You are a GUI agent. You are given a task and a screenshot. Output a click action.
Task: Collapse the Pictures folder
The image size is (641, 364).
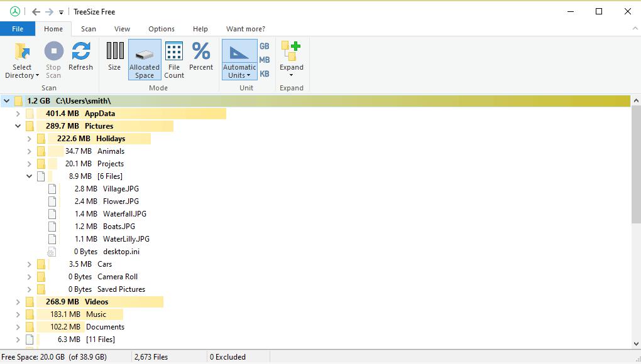point(18,126)
